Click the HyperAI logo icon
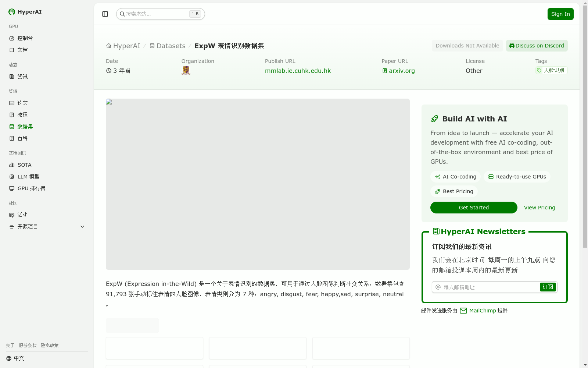Screen dimensions: 588x368 (12, 12)
